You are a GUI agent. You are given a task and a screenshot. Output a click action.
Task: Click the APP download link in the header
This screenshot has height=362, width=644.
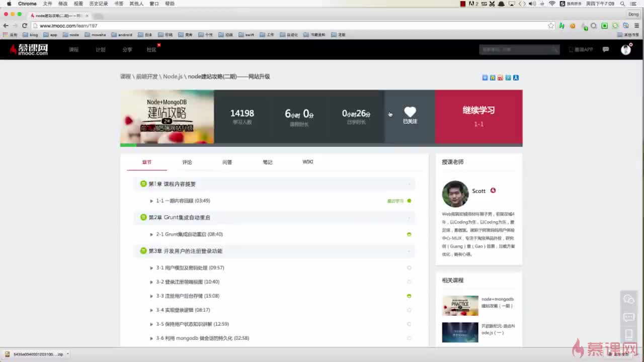pos(581,50)
